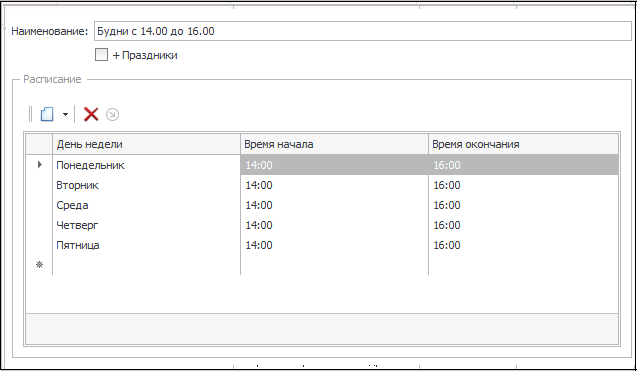Click the toolbar drag grip handle
The height and width of the screenshot is (371, 637).
click(30, 114)
